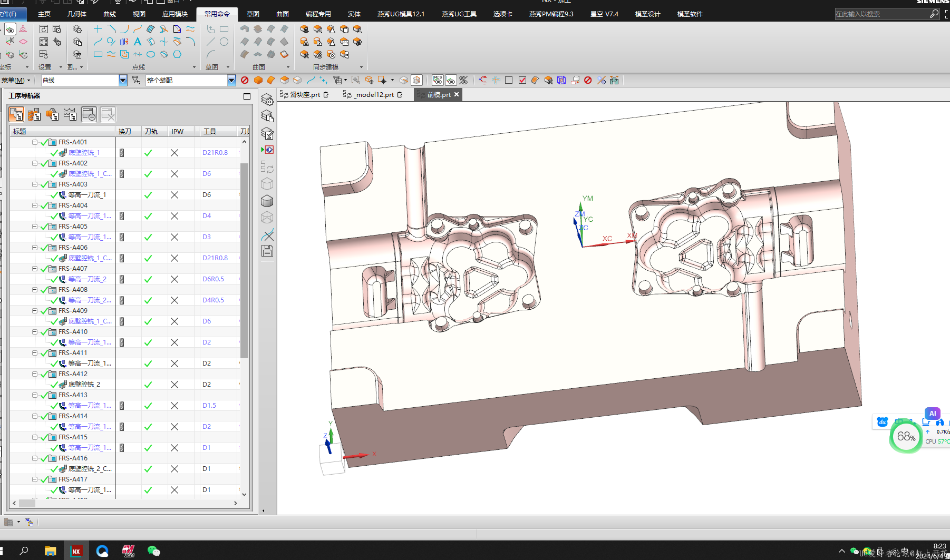Select the Ellipse curve tool
The width and height of the screenshot is (950, 560).
(x=151, y=54)
